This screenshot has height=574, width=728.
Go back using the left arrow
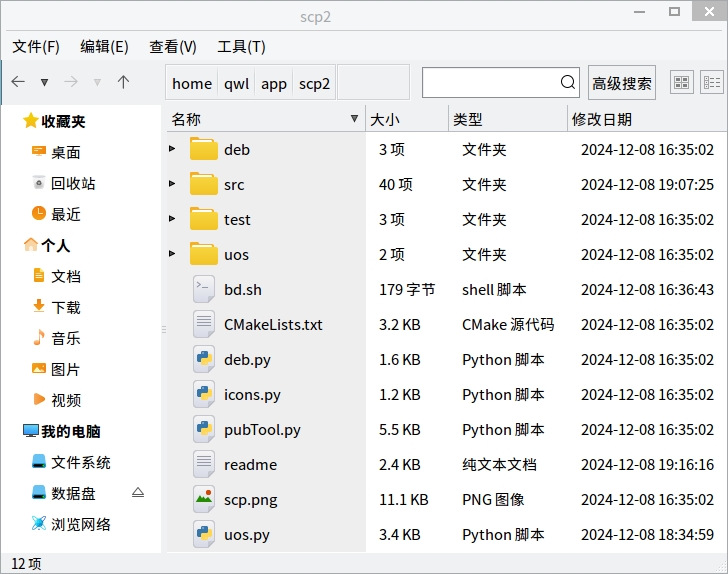tap(18, 82)
